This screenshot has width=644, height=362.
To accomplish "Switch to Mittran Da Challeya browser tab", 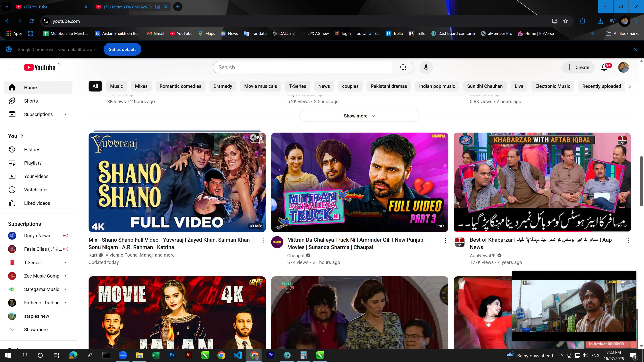I will click(x=128, y=7).
